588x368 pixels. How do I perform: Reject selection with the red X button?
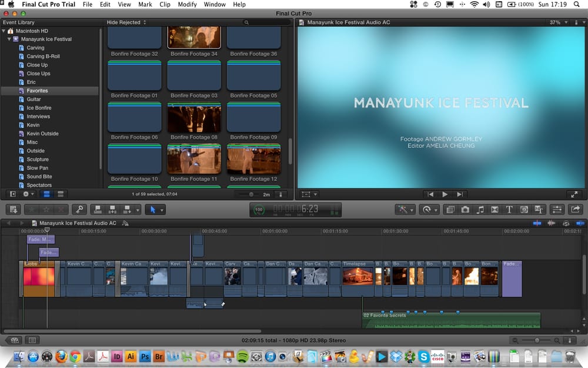(61, 210)
